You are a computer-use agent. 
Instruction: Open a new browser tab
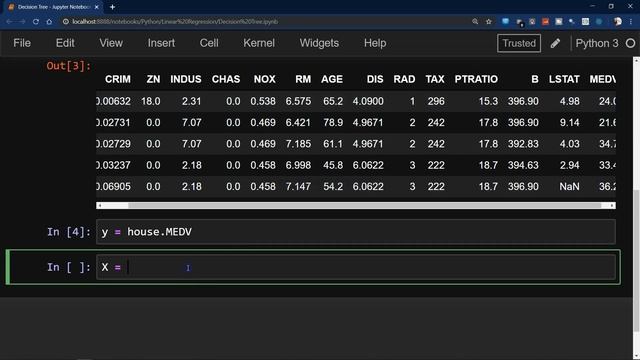click(112, 7)
